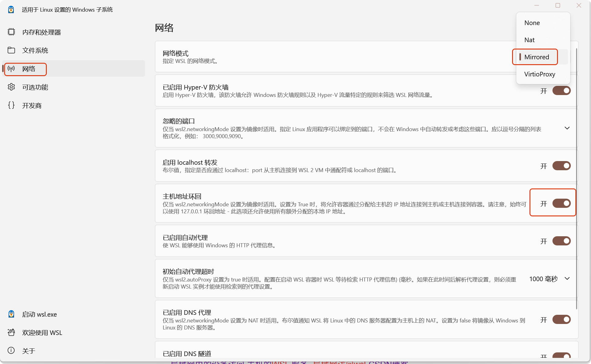Click the 已启用自动代理 setting title
Viewport: 591px width, 364px height.
click(185, 237)
